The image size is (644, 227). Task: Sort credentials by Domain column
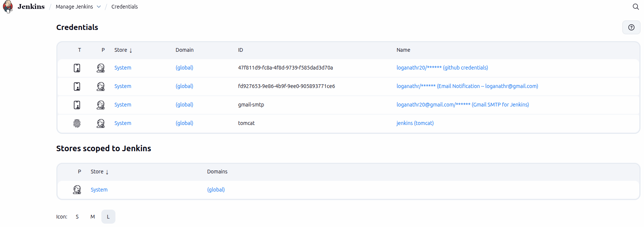[185, 50]
